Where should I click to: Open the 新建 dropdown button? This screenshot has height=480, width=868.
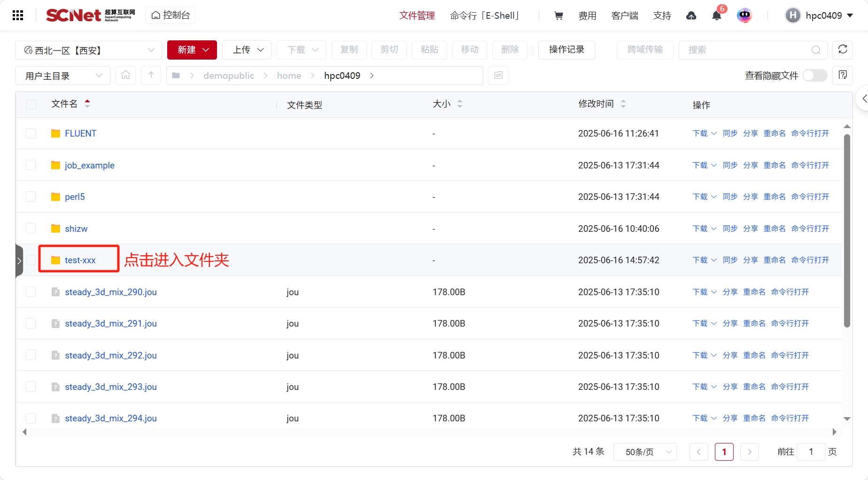[192, 50]
